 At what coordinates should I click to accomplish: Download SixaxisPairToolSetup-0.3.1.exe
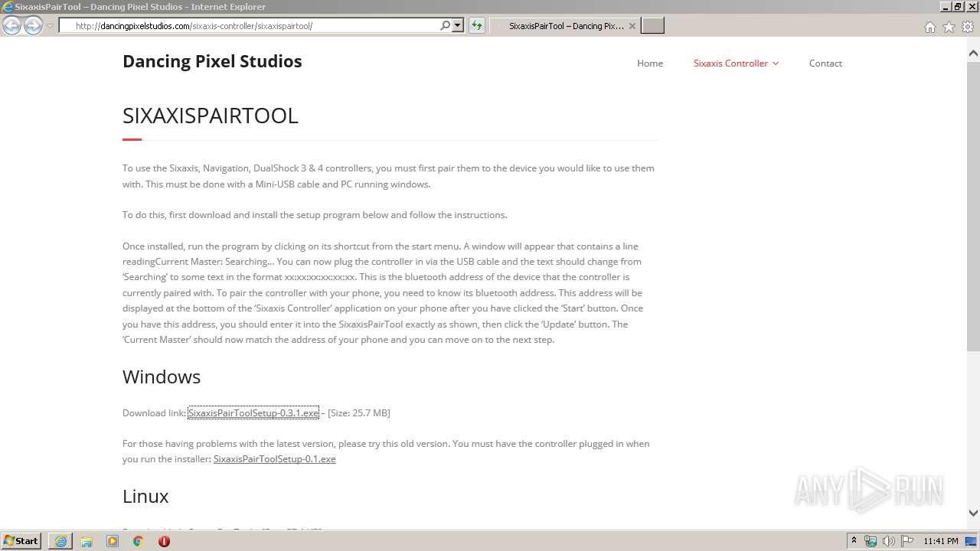click(253, 413)
